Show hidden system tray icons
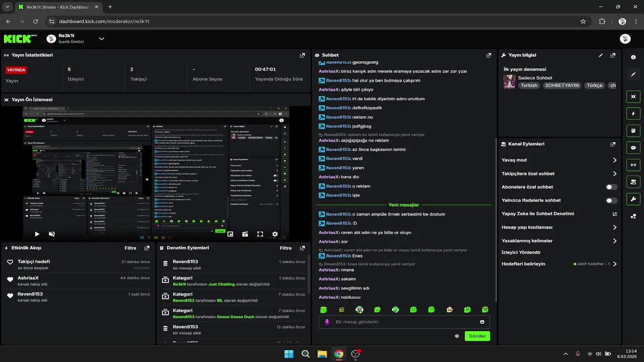644x362 pixels. [x=566, y=354]
